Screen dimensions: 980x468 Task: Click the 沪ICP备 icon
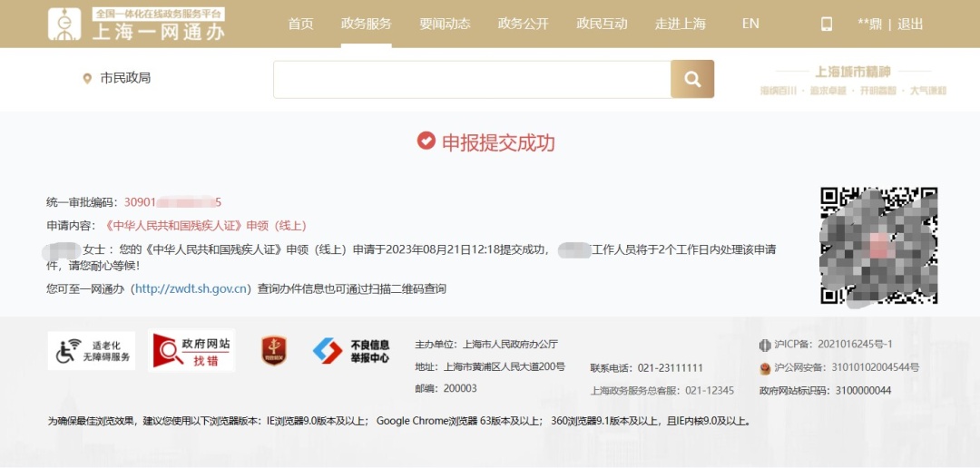(x=765, y=345)
